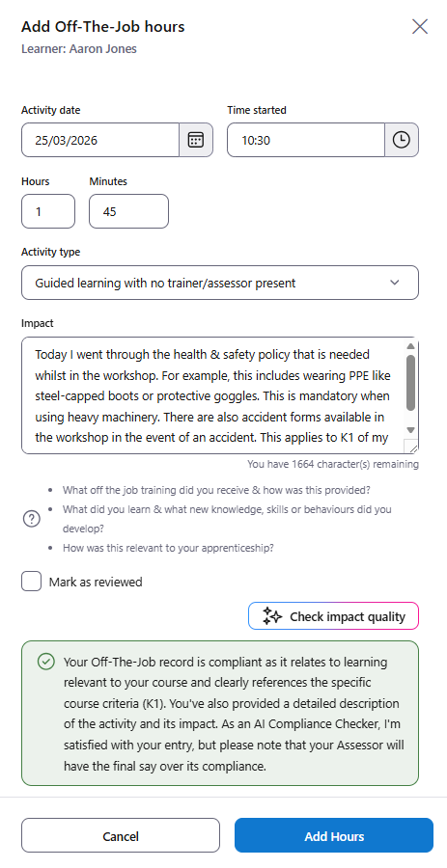This screenshot has height=868, width=447.
Task: Expand the Activity type dropdown
Action: point(220,283)
